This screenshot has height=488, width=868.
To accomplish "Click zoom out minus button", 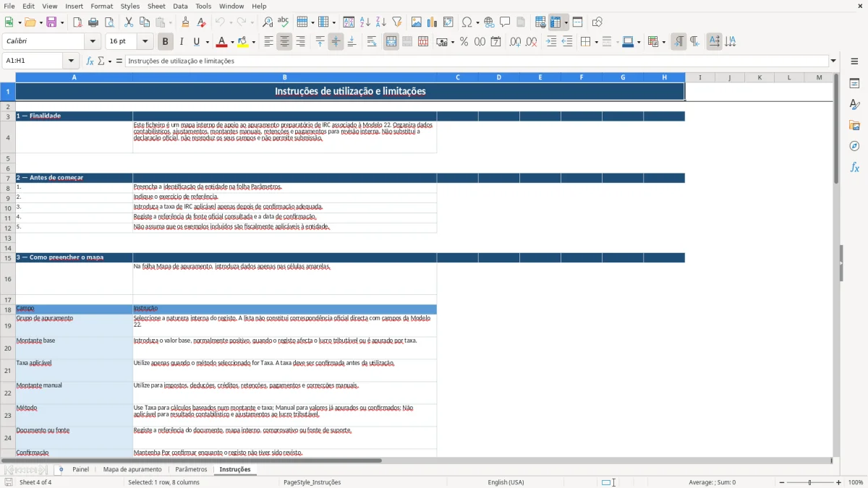I will [780, 482].
